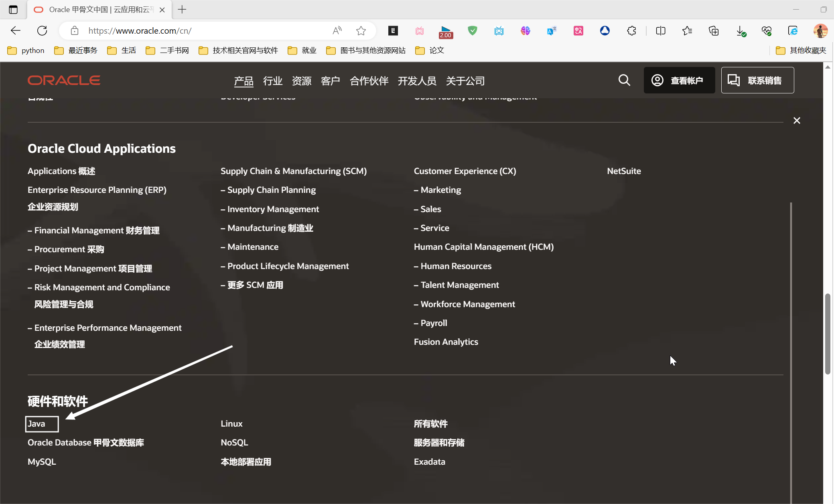This screenshot has height=504, width=834.
Task: Open the 最近事务 bookmarks folder
Action: coord(76,51)
